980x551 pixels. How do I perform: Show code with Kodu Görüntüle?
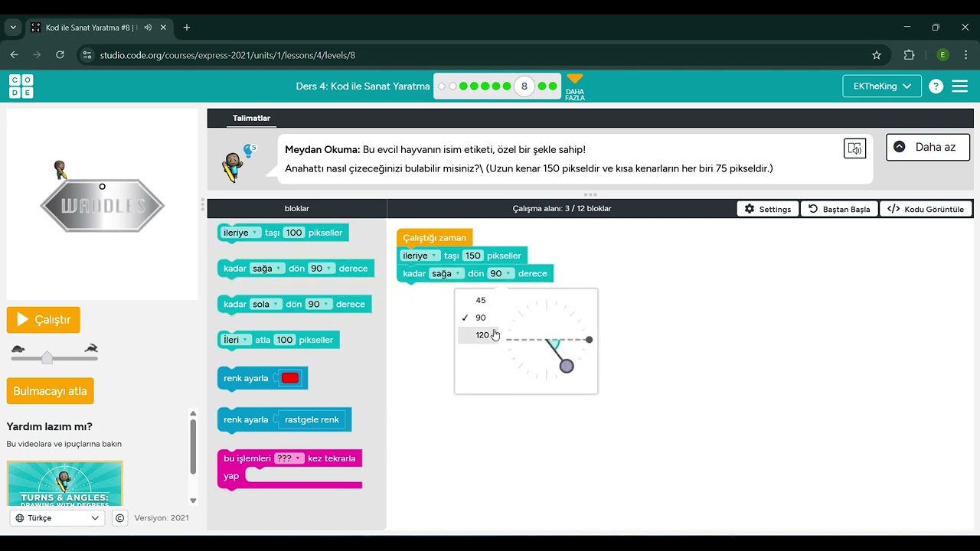[x=926, y=209]
